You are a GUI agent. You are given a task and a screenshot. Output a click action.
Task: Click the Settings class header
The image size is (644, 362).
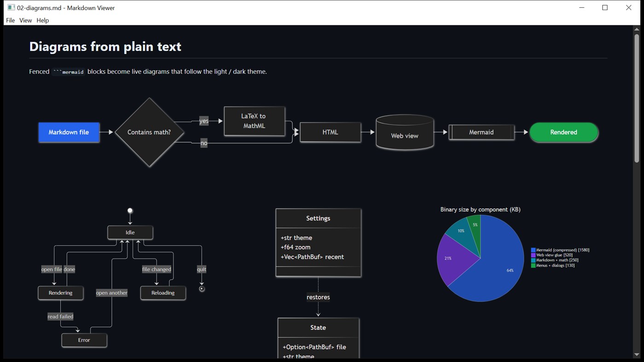click(x=318, y=218)
